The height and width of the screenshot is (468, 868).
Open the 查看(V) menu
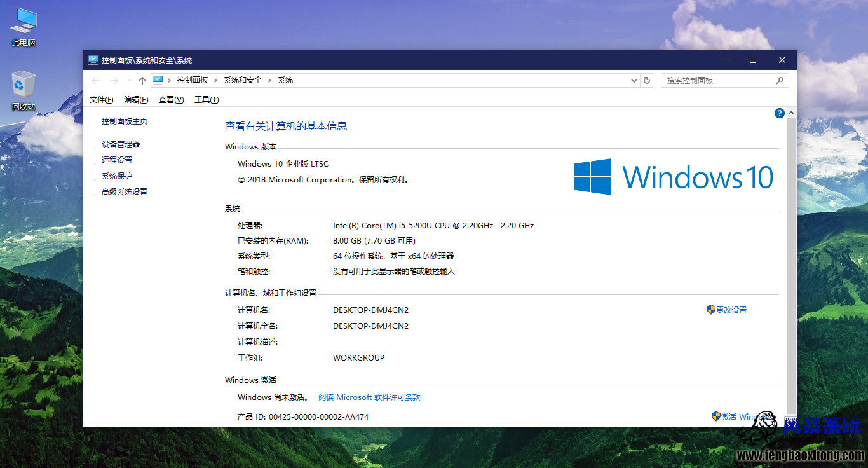point(171,100)
